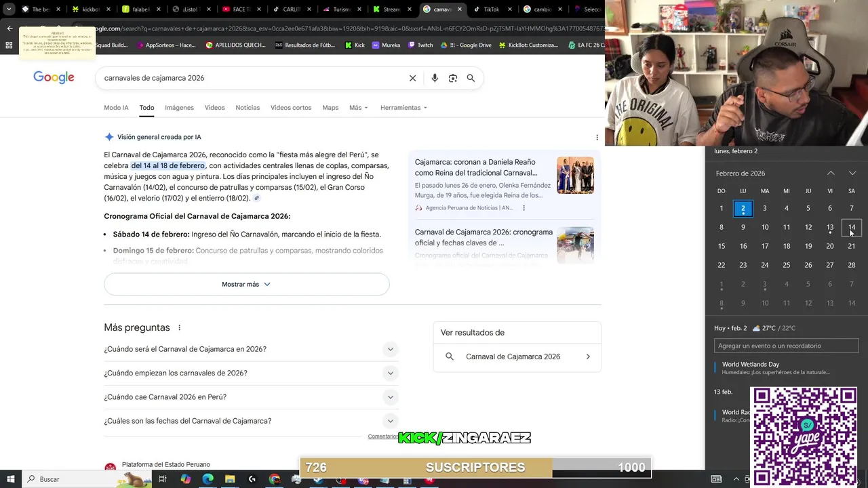The image size is (868, 488).
Task: Go to Google homepage via logo
Action: coord(54,77)
